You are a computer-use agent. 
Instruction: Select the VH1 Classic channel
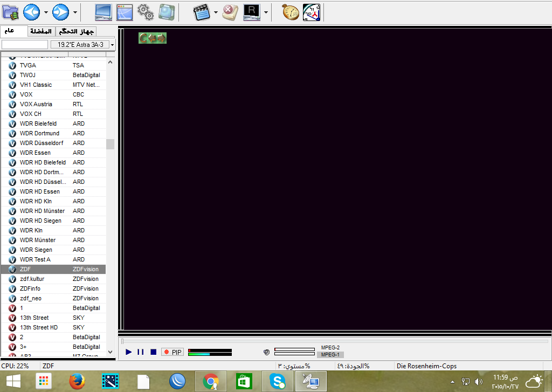click(x=53, y=85)
